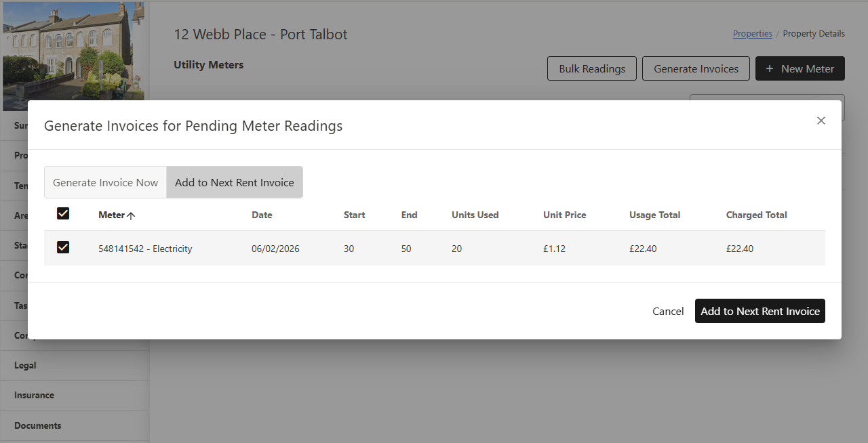Click the plus icon on New Meter

[769, 68]
